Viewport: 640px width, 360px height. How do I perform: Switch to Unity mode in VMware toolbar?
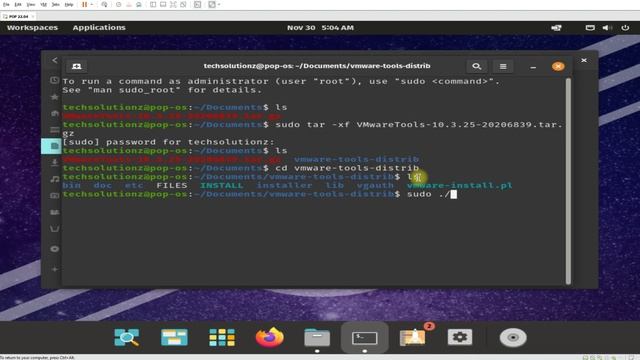coord(183,4)
